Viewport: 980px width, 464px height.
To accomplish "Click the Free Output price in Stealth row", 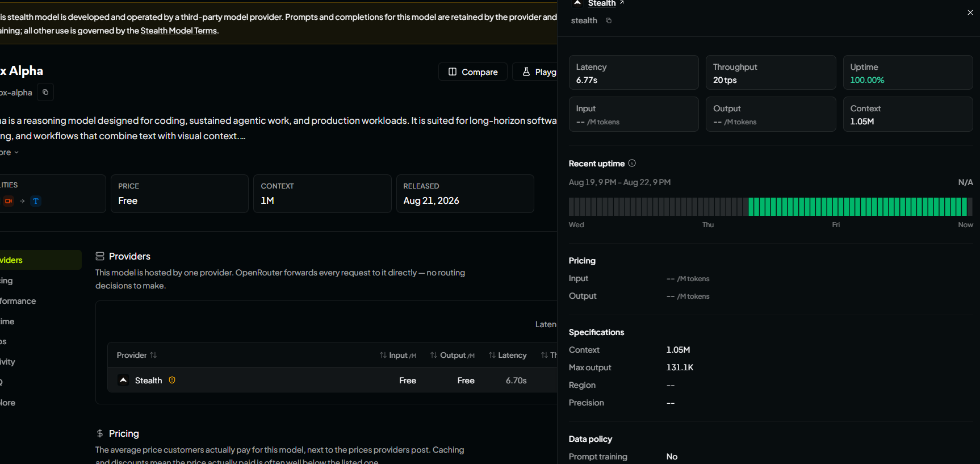I will point(466,381).
